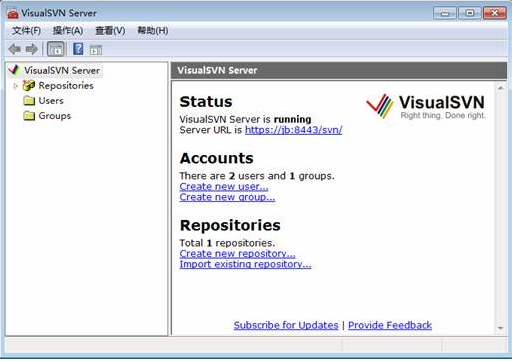Open the Help toolbar icon
Screen dimensions: 512x361
[x=78, y=49]
